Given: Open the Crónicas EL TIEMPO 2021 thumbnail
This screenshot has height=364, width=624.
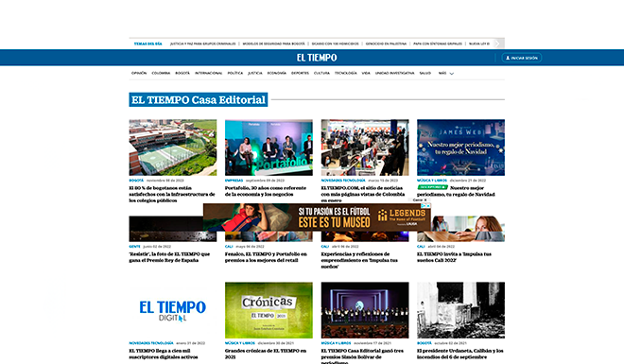Looking at the screenshot, I should pyautogui.click(x=269, y=310).
